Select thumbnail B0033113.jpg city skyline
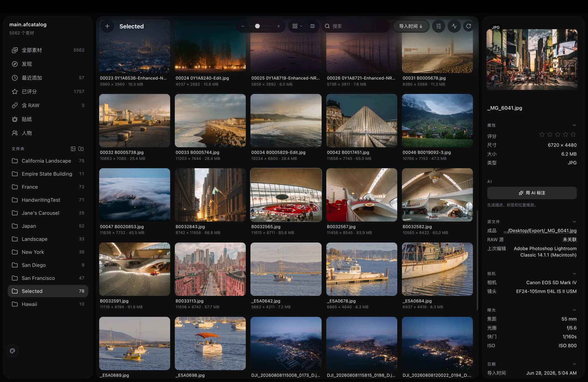The height and width of the screenshot is (382, 588). [x=210, y=269]
